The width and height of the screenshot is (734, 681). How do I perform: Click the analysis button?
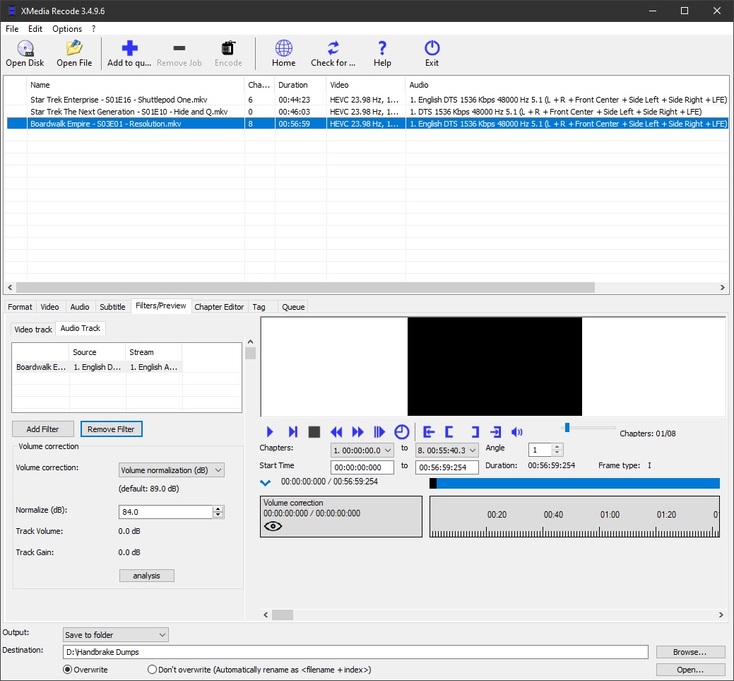147,576
